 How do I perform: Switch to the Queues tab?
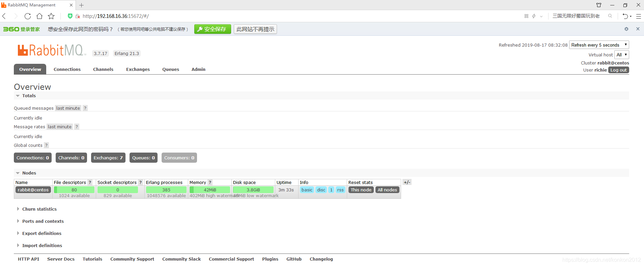tap(171, 69)
